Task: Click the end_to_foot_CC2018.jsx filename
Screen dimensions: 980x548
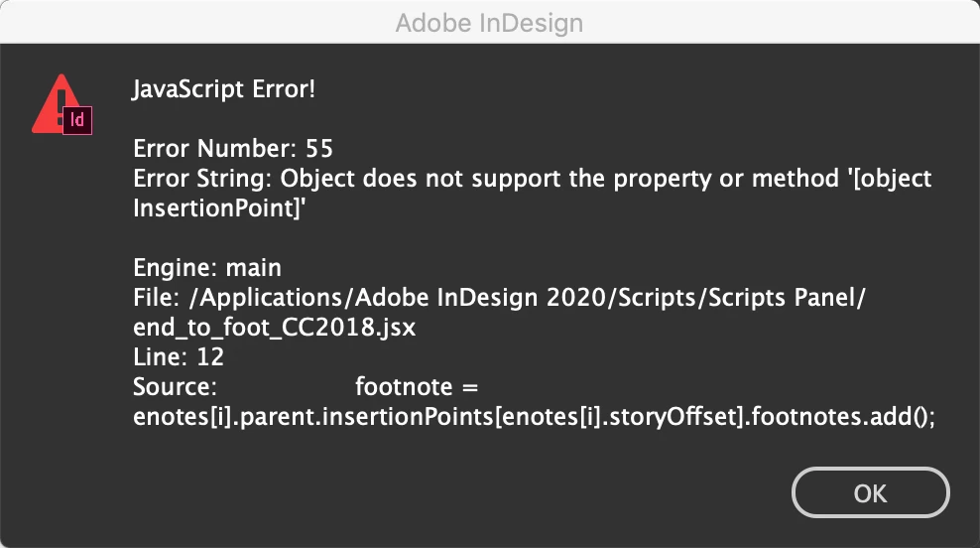Action: coord(274,328)
